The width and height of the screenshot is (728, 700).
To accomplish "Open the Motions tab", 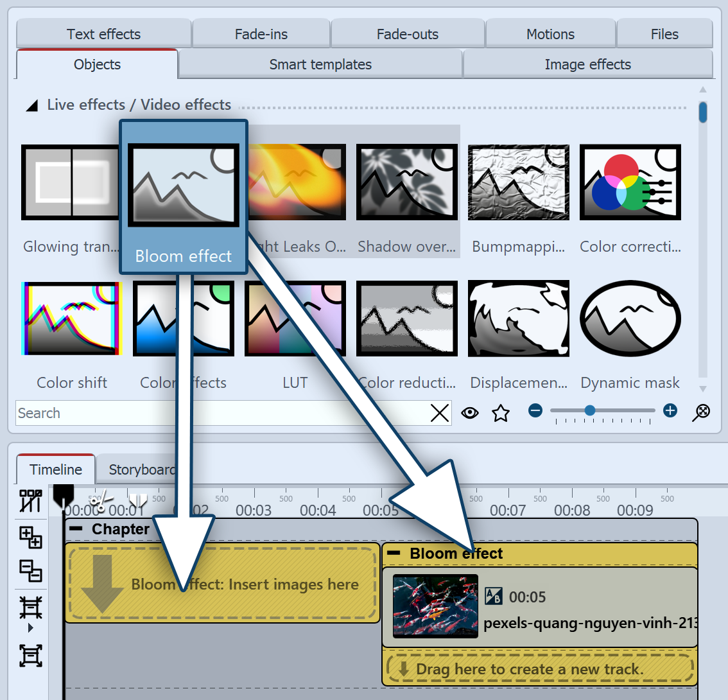I will tap(550, 34).
